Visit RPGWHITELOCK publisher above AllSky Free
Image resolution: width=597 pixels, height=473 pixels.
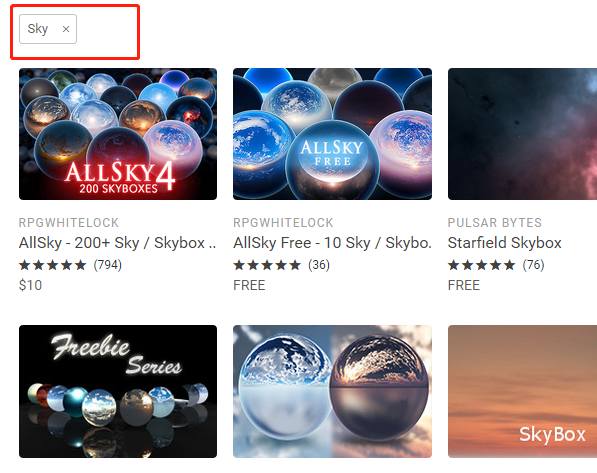click(x=283, y=222)
